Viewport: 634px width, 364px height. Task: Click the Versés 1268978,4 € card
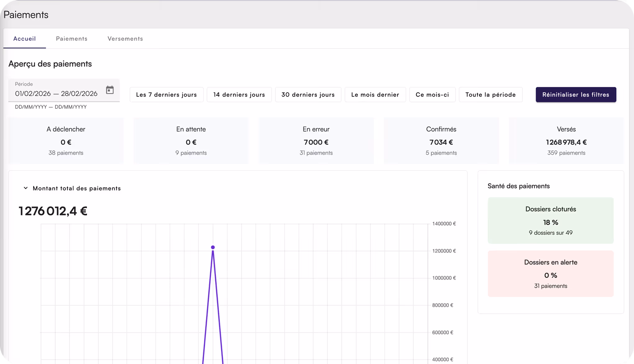click(x=566, y=141)
